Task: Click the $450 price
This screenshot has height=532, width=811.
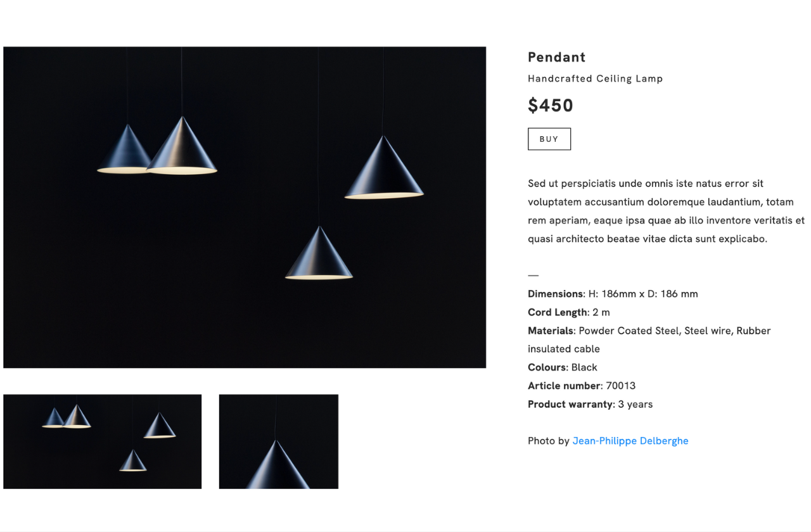Action: [x=550, y=105]
